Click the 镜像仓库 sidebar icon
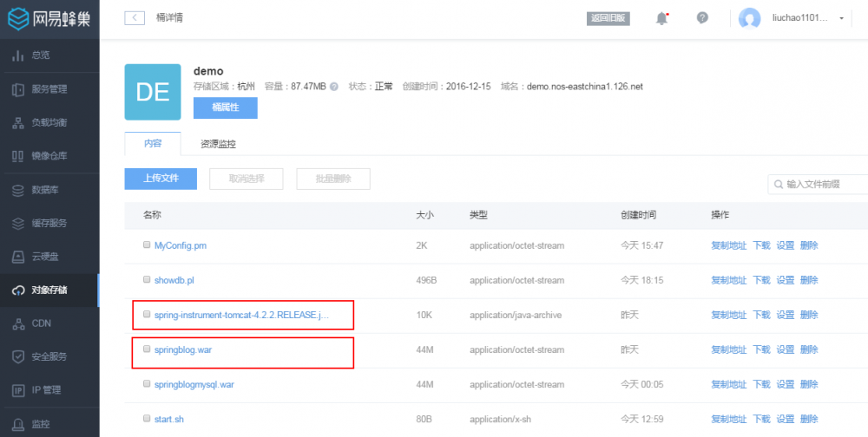This screenshot has height=437, width=868. coord(18,156)
